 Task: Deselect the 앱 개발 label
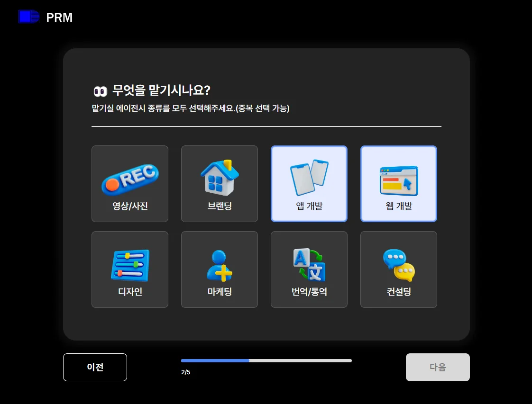pos(309,206)
